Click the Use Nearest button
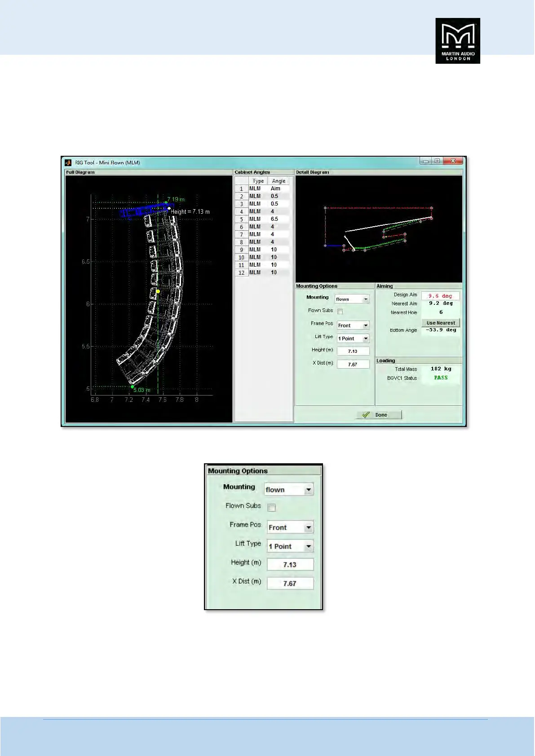 441,323
